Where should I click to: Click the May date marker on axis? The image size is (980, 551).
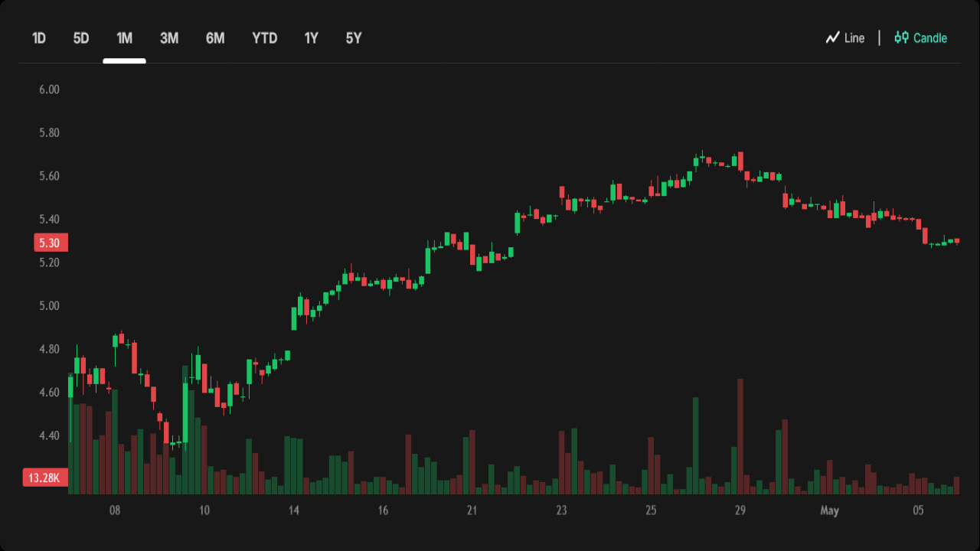(829, 510)
